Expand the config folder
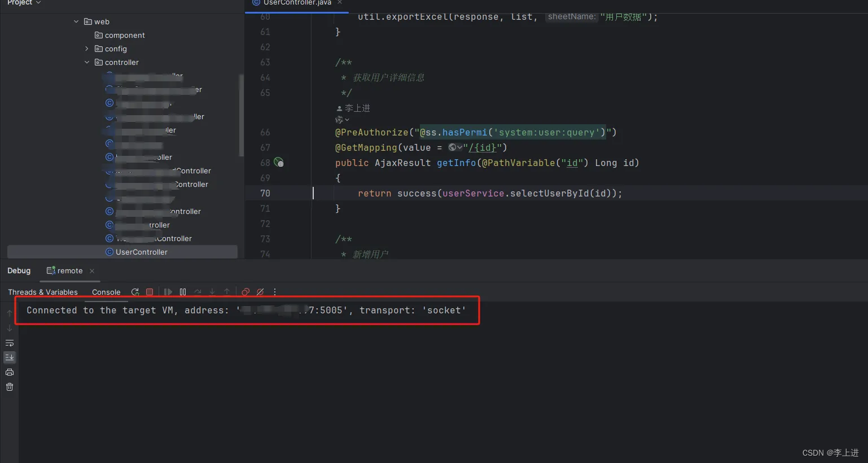The image size is (868, 463). point(87,49)
